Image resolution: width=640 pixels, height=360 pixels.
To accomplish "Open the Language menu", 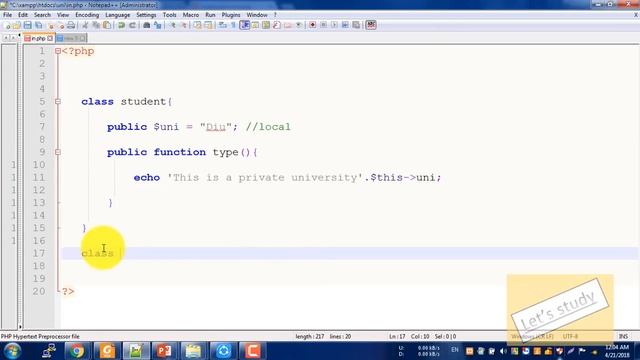I will pyautogui.click(x=118, y=15).
